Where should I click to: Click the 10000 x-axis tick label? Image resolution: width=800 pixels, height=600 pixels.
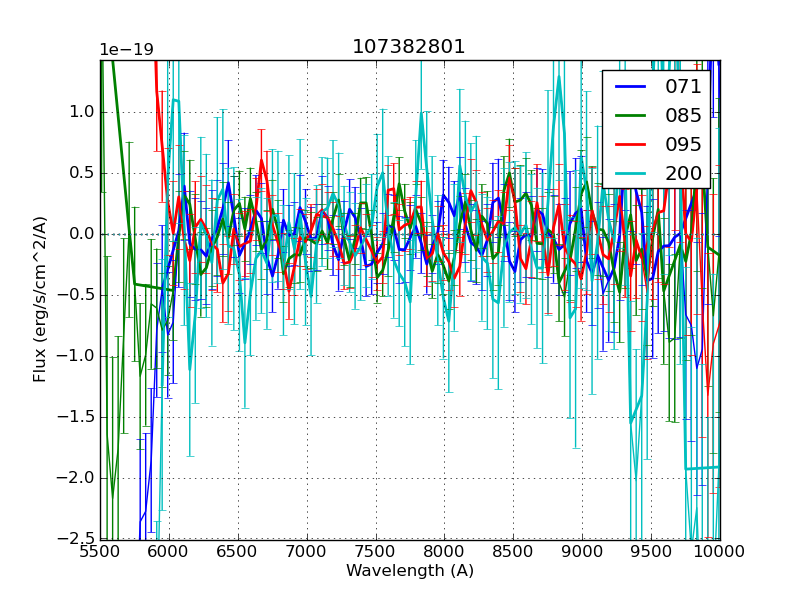pyautogui.click(x=720, y=551)
